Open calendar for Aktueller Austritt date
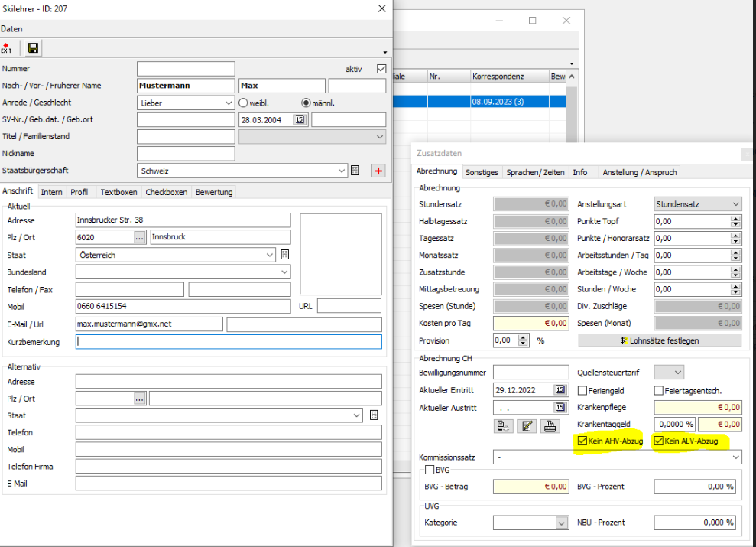The height and width of the screenshot is (547, 756). tap(560, 408)
